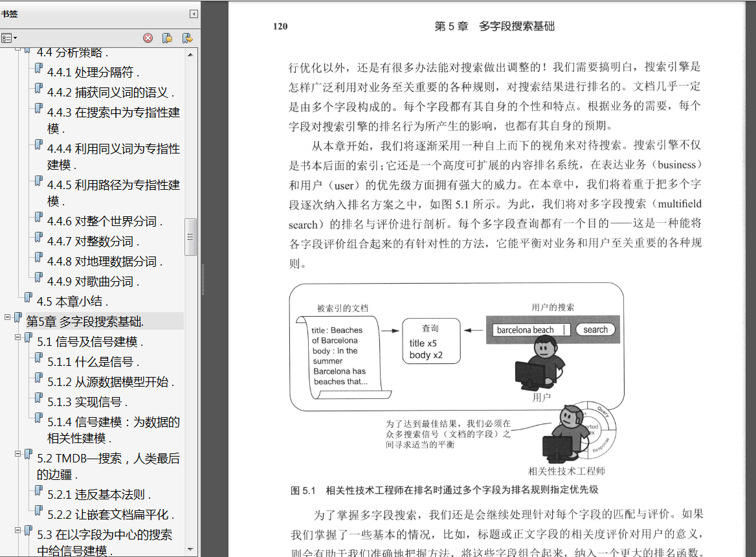Screen dimensions: 756x557
Task: Click bookmark icon beside 4.4.6 对整个世界分词
Action: [x=39, y=218]
